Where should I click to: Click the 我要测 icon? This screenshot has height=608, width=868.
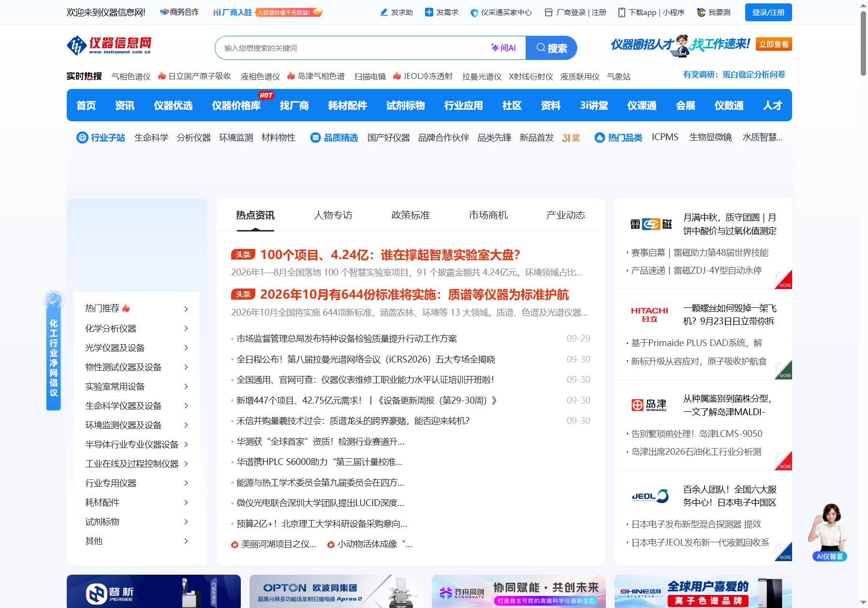click(701, 13)
